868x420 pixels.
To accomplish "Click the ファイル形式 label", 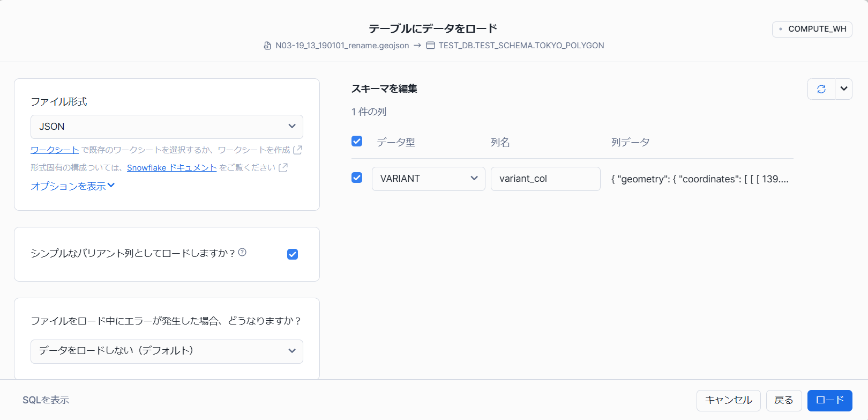I will (x=59, y=101).
